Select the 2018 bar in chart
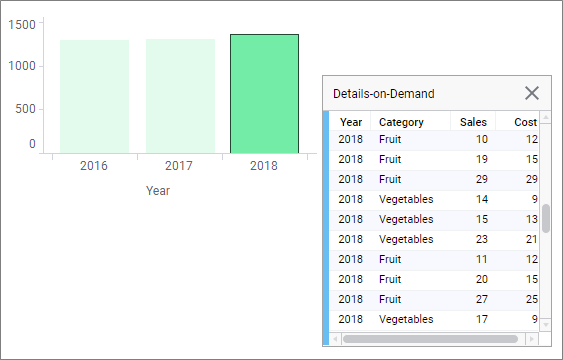This screenshot has width=563, height=360. [x=264, y=94]
